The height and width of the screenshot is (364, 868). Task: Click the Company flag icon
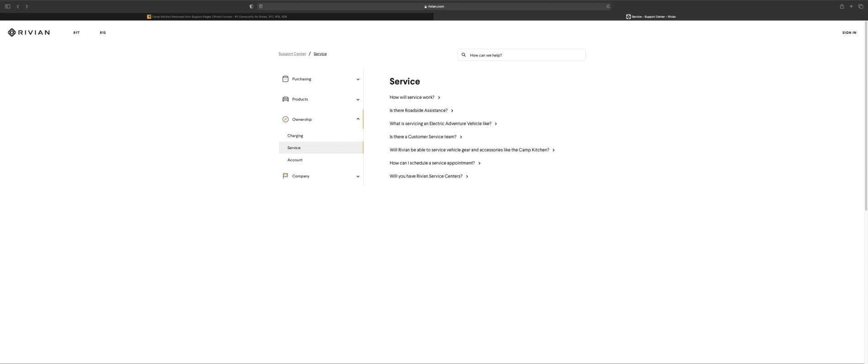(x=286, y=176)
